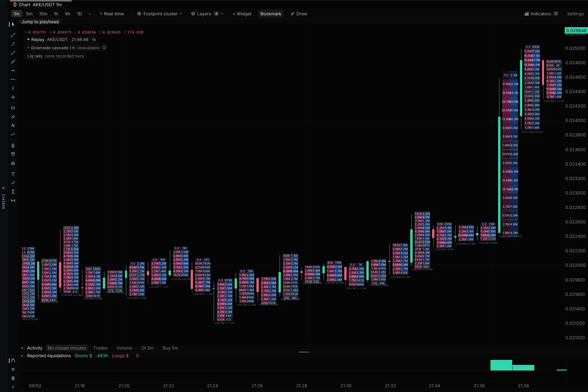Toggle drawings visibility with eye icon
588x392 pixels.
13,369
